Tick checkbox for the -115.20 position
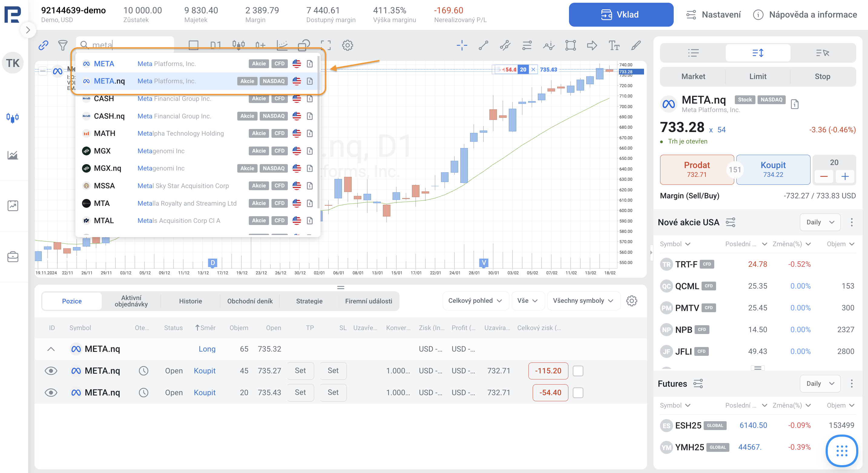Viewport: 868px width, 473px height. pyautogui.click(x=578, y=371)
